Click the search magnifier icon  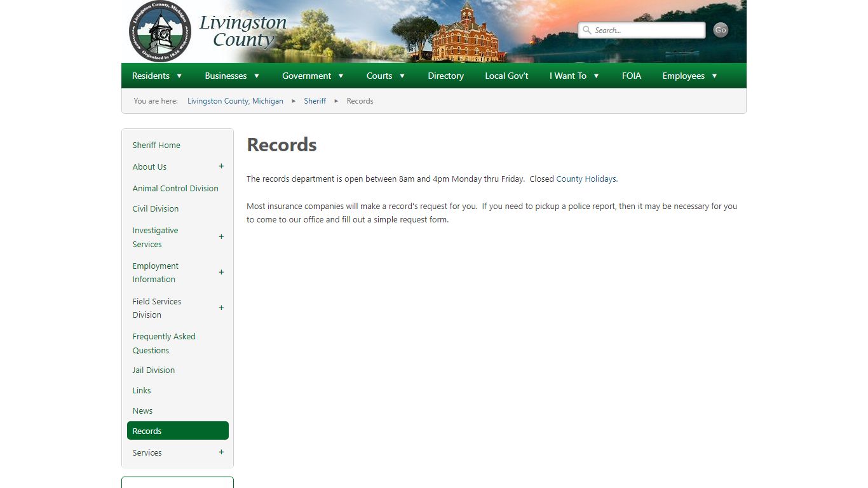587,30
